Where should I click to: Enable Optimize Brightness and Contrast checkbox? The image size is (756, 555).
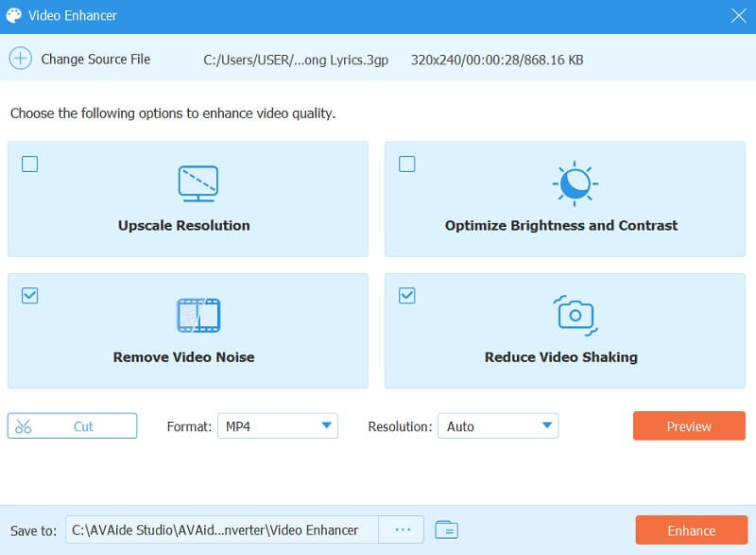(x=407, y=165)
